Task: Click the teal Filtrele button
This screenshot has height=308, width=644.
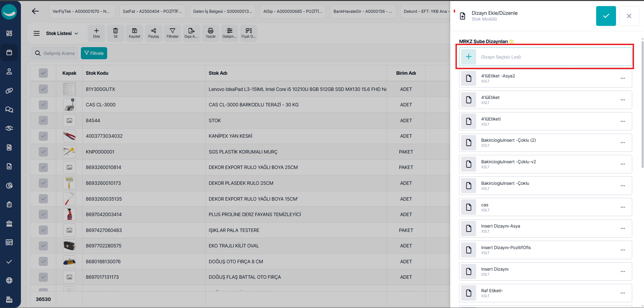Action: click(x=94, y=53)
